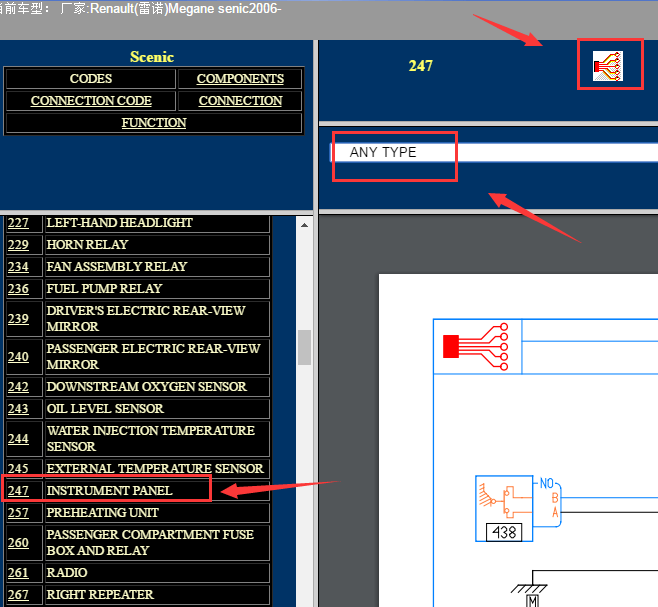Open the ANY TYPE dropdown

pos(494,152)
